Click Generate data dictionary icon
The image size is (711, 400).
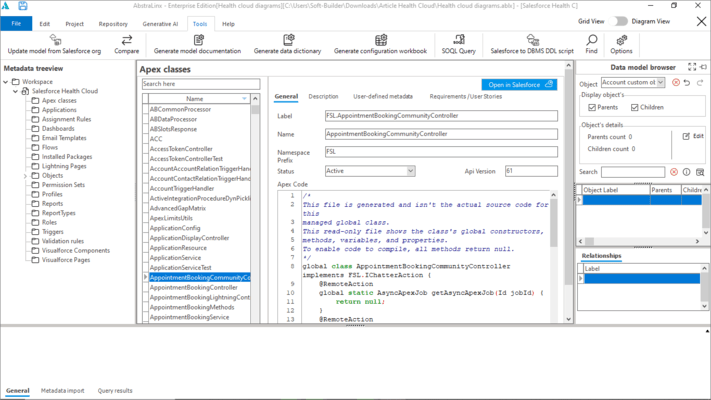click(288, 40)
